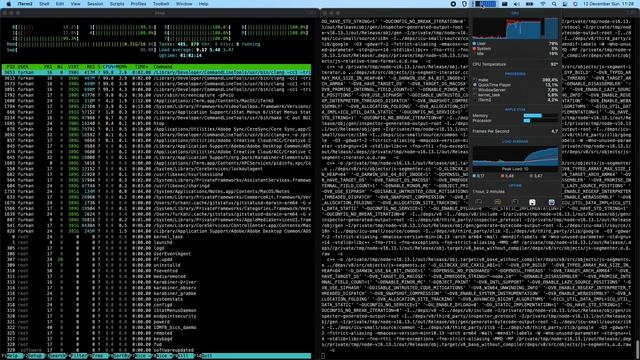640x360 pixels.
Task: Click the battery icon in menu bar
Action: 529,4
